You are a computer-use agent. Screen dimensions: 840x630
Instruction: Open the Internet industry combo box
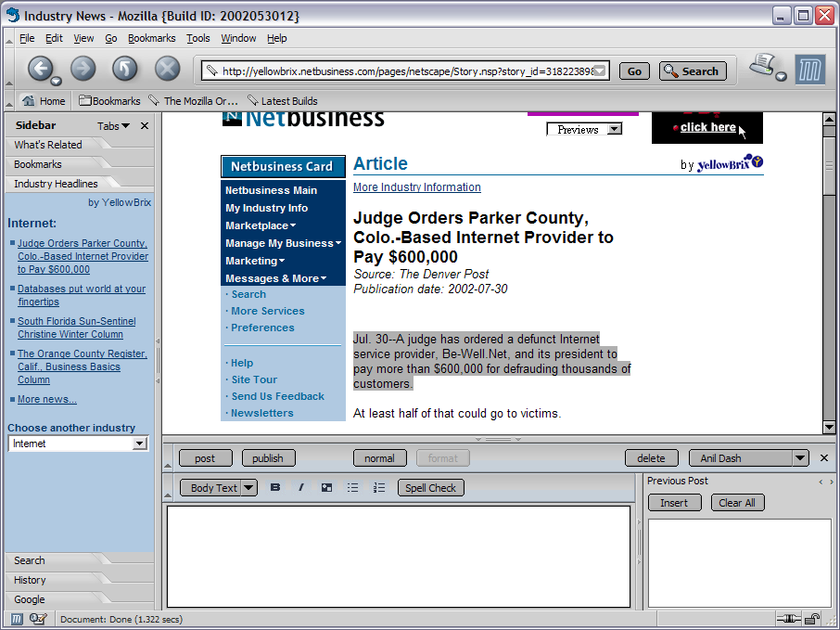tap(78, 444)
